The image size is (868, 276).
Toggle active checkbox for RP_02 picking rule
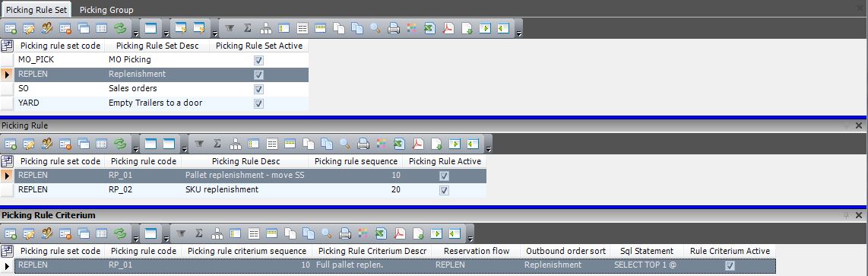click(x=444, y=190)
